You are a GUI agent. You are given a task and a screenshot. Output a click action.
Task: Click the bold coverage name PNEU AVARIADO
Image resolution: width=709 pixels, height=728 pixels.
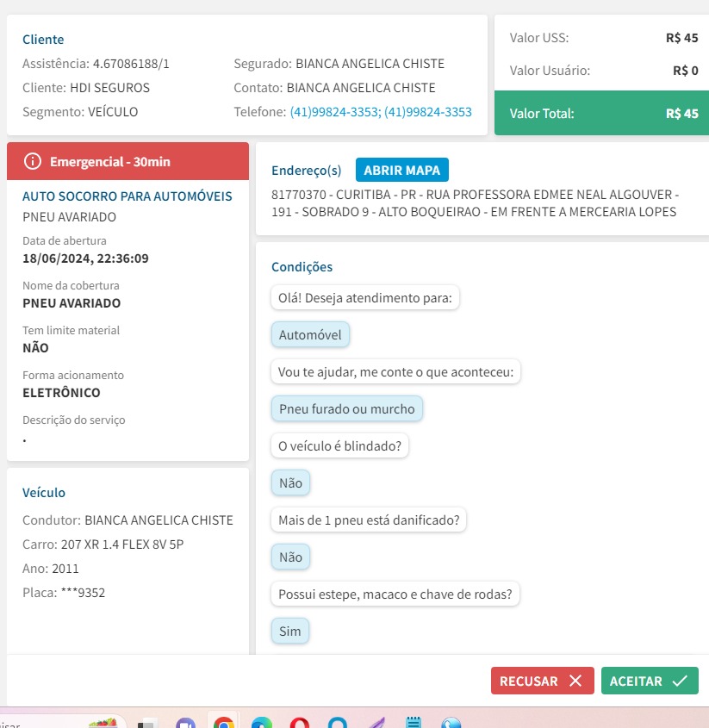(72, 303)
